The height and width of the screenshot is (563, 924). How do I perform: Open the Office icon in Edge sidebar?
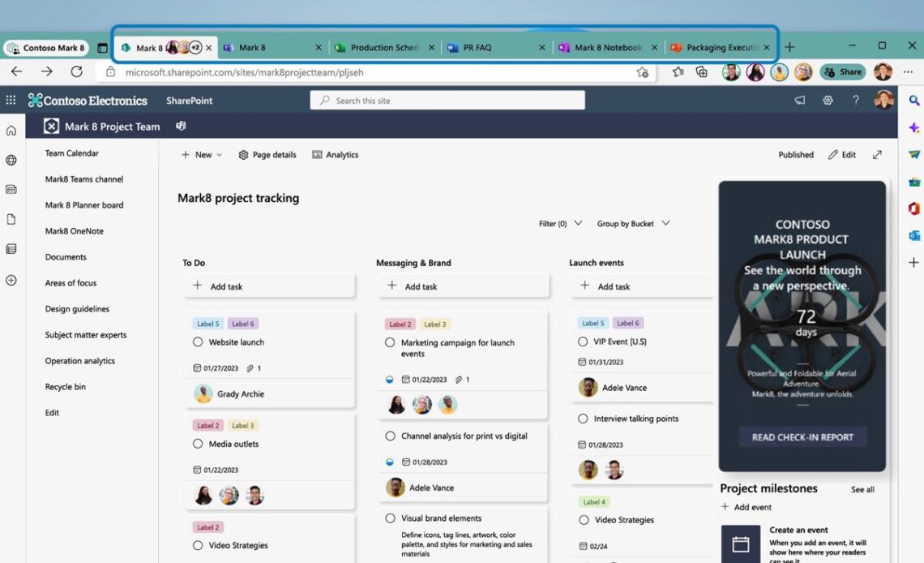coord(913,208)
